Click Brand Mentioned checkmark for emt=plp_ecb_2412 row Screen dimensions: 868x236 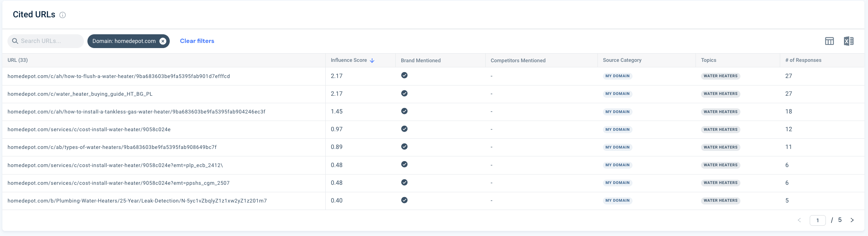coord(404,164)
